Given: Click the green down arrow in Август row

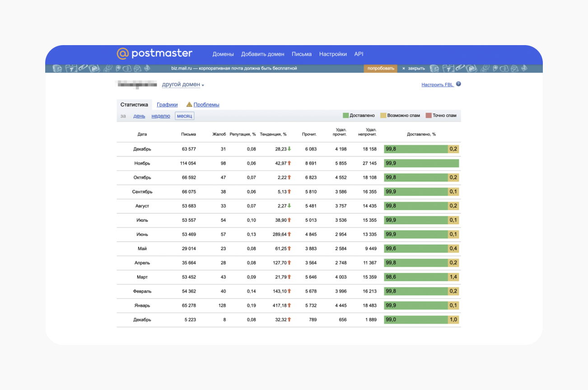Looking at the screenshot, I should (x=289, y=206).
